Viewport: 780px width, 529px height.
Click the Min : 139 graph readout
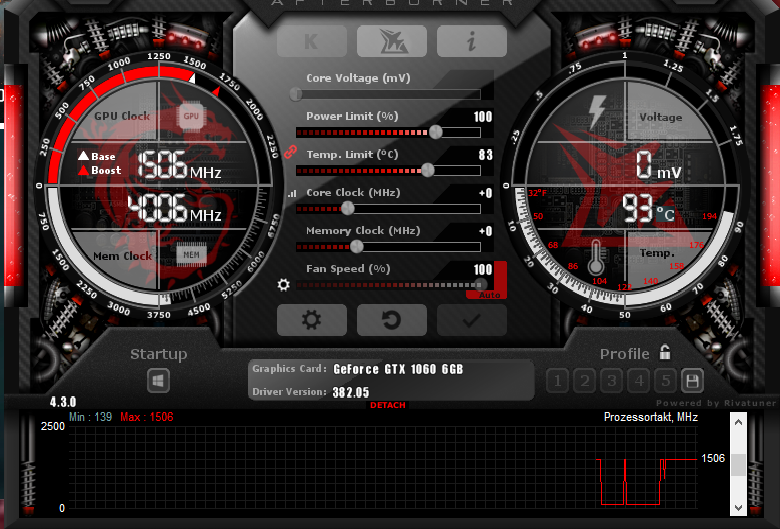click(91, 417)
